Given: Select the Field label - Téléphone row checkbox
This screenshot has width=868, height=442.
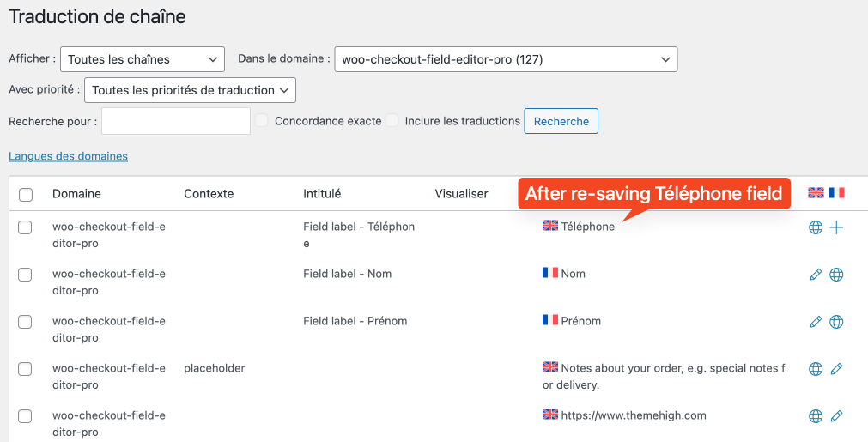Looking at the screenshot, I should 26,227.
